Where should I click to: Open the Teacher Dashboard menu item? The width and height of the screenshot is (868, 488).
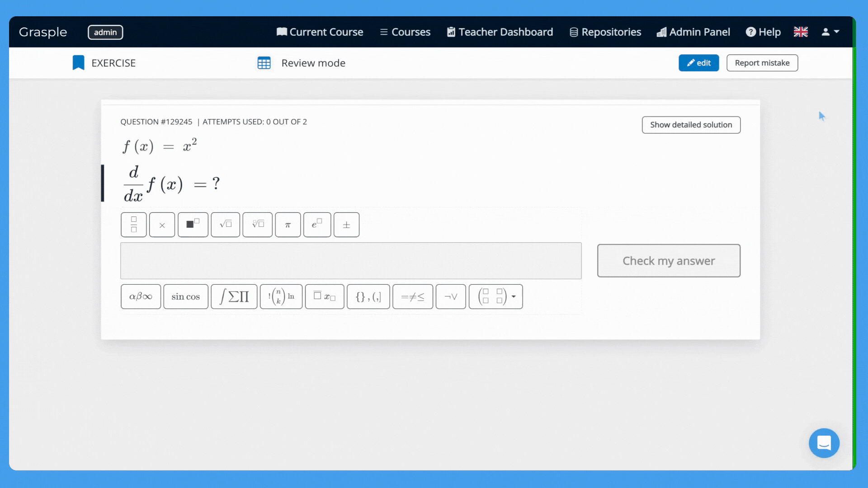point(500,32)
